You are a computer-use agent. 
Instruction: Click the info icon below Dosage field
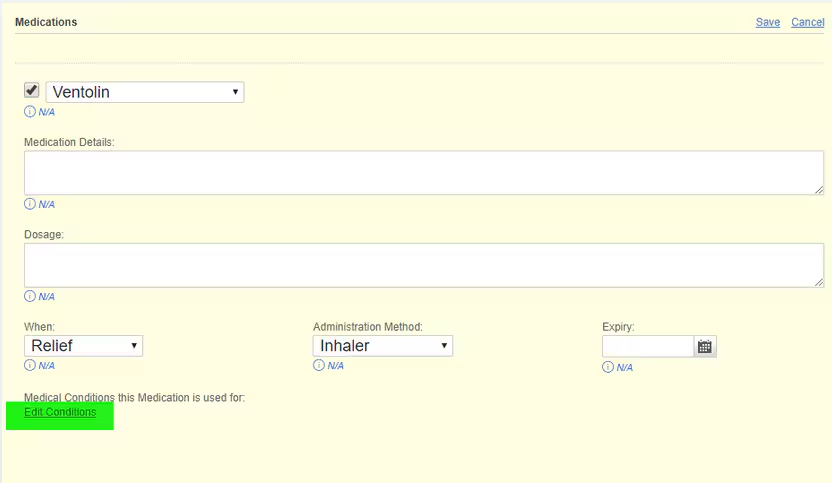click(30, 296)
